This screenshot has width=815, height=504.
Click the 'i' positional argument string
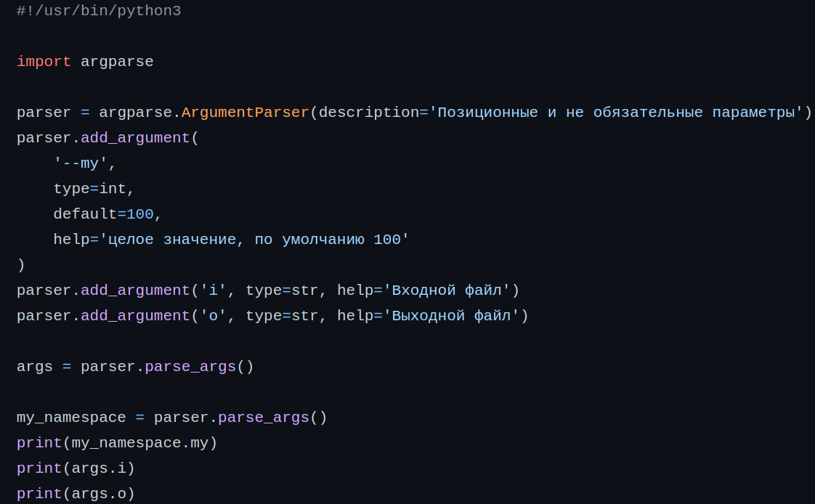pyautogui.click(x=213, y=291)
